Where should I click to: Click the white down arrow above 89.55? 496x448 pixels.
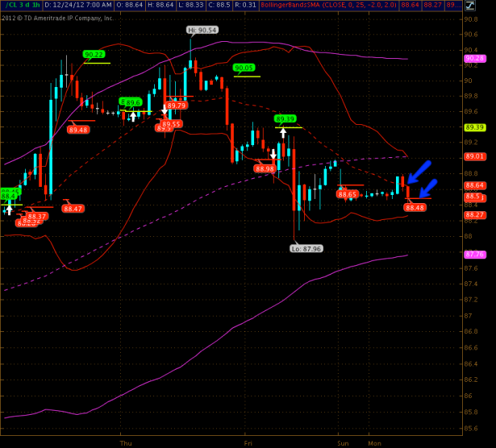point(165,110)
